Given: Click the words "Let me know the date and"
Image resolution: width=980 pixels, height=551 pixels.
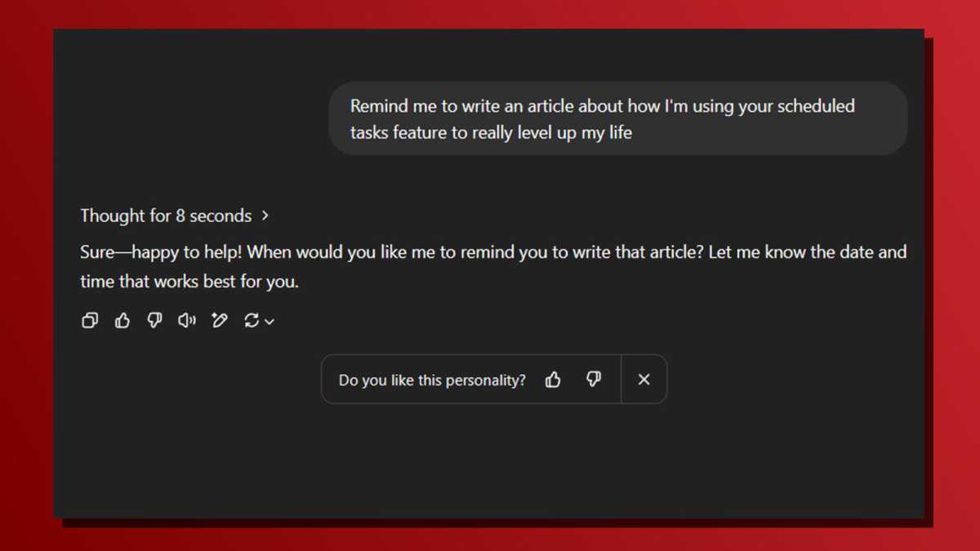Looking at the screenshot, I should (x=807, y=252).
